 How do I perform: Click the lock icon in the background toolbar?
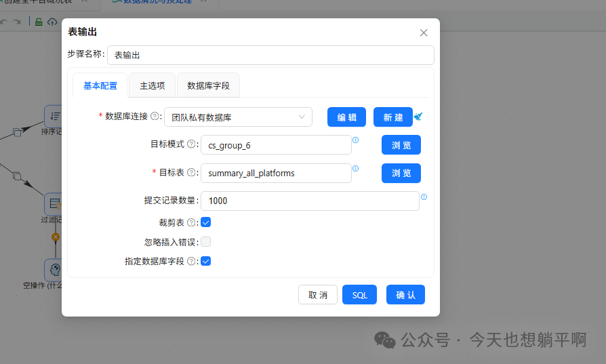(x=39, y=22)
